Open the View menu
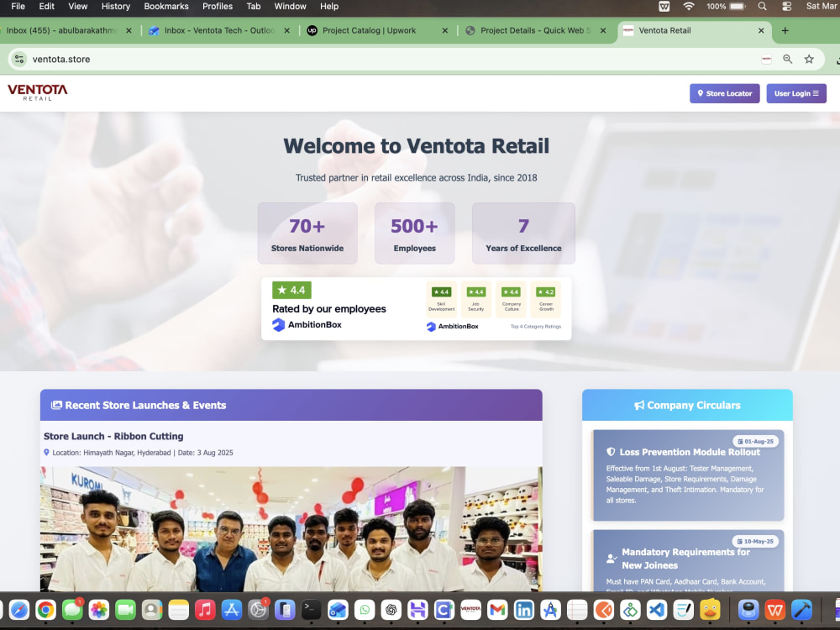Screen dimensions: 840x630 tap(77, 7)
